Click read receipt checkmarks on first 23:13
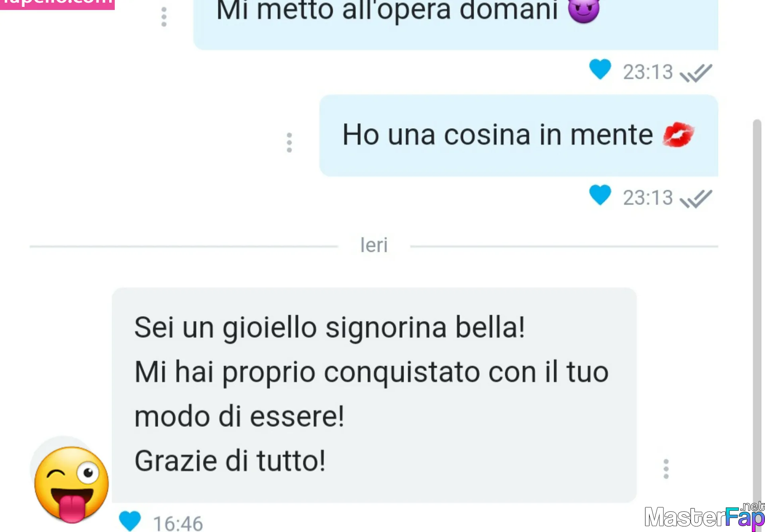Image resolution: width=765 pixels, height=532 pixels. [x=696, y=73]
